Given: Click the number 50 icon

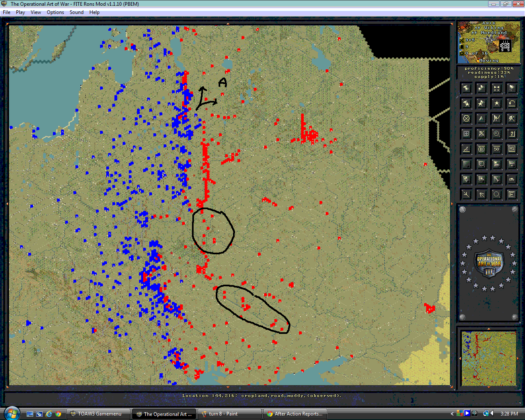Looking at the screenshot, I should (497, 149).
